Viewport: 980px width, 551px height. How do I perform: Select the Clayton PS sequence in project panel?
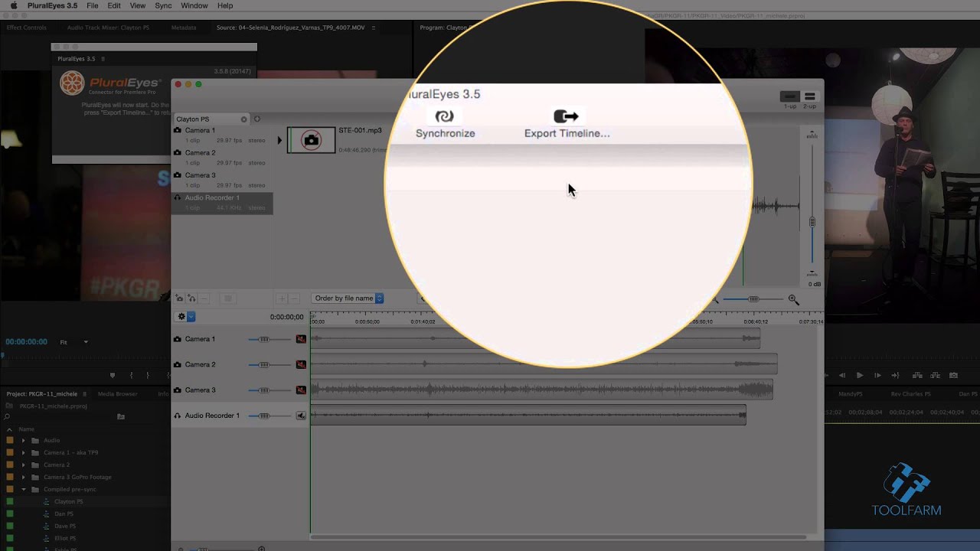coord(69,502)
